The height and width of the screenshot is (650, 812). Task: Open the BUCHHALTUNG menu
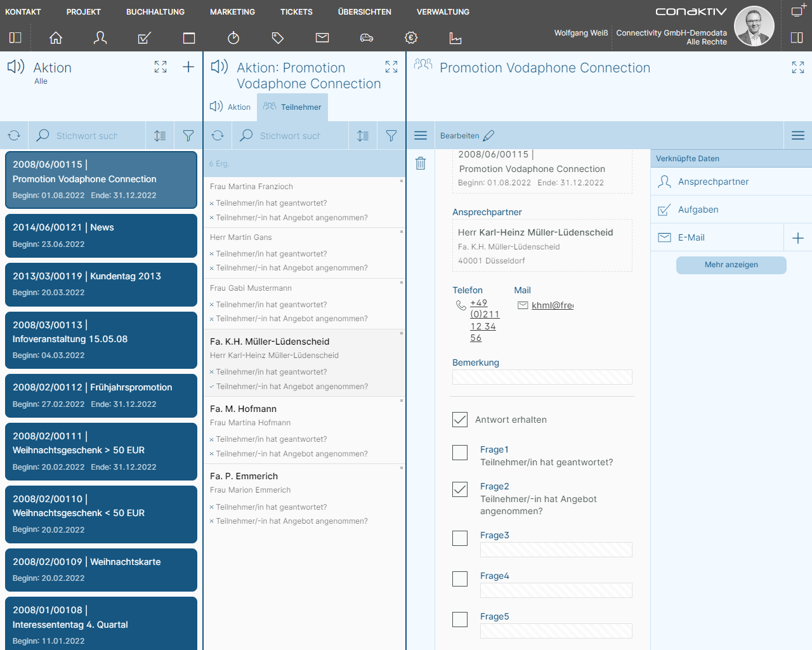(155, 11)
